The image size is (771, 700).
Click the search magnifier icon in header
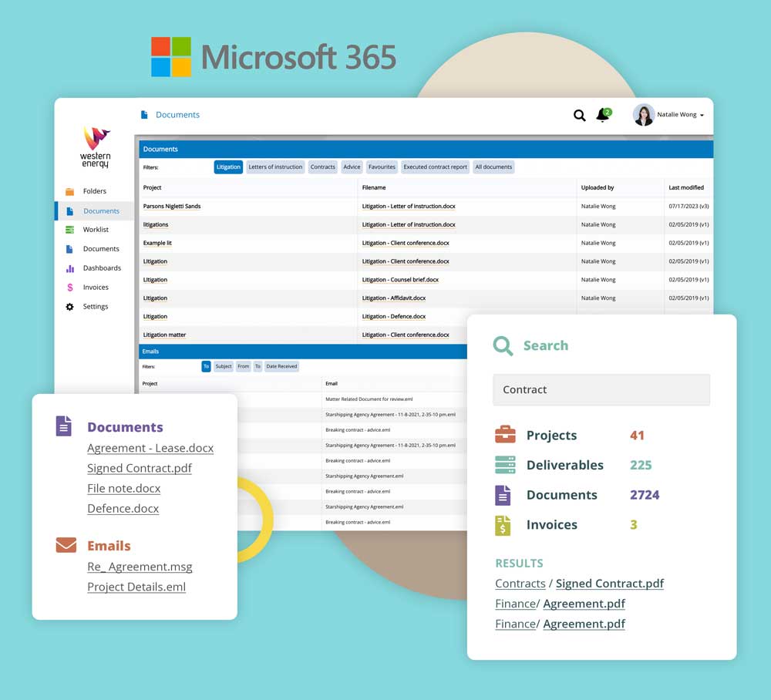579,116
